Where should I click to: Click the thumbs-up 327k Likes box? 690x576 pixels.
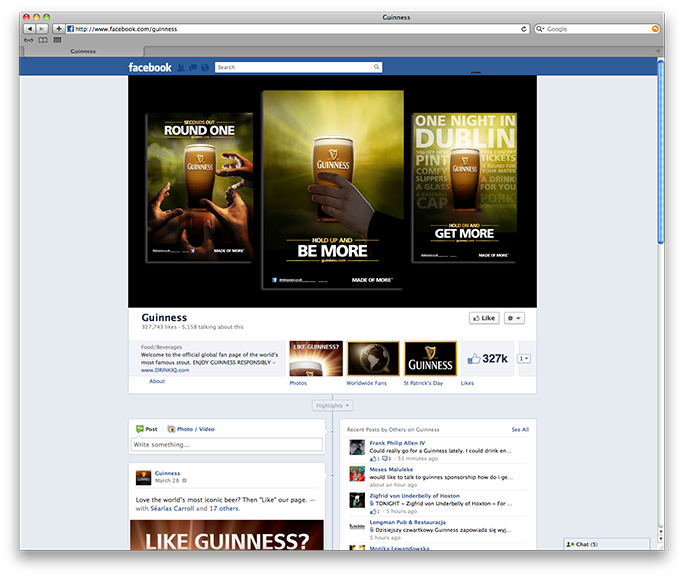pyautogui.click(x=488, y=359)
